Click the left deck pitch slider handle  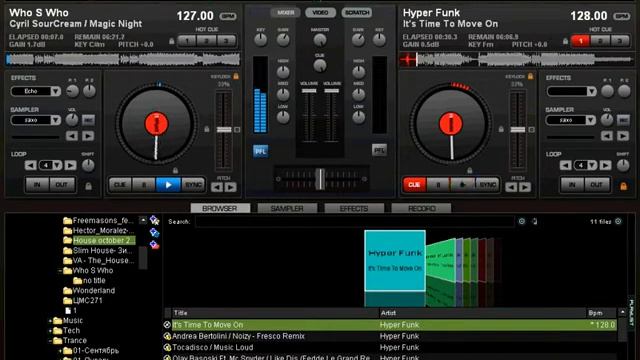pyautogui.click(x=224, y=129)
